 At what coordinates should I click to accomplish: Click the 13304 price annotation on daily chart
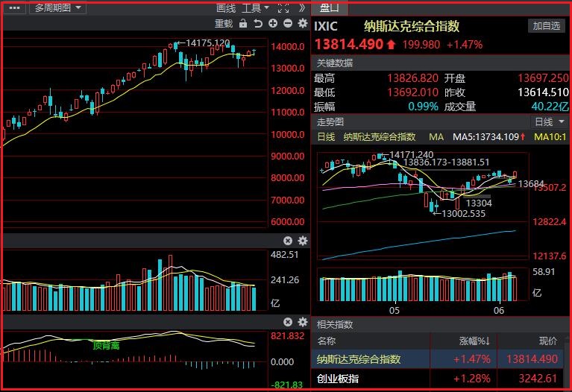coord(479,203)
